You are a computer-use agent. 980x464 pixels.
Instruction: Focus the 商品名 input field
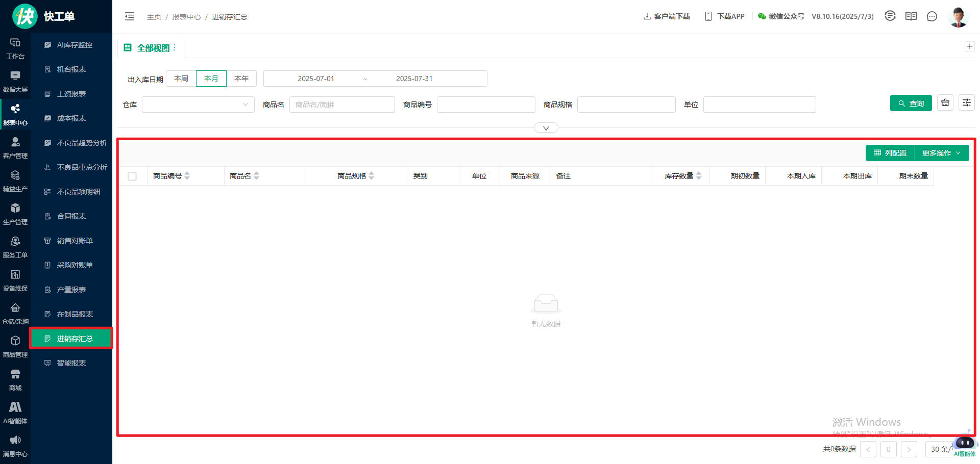[x=342, y=105]
